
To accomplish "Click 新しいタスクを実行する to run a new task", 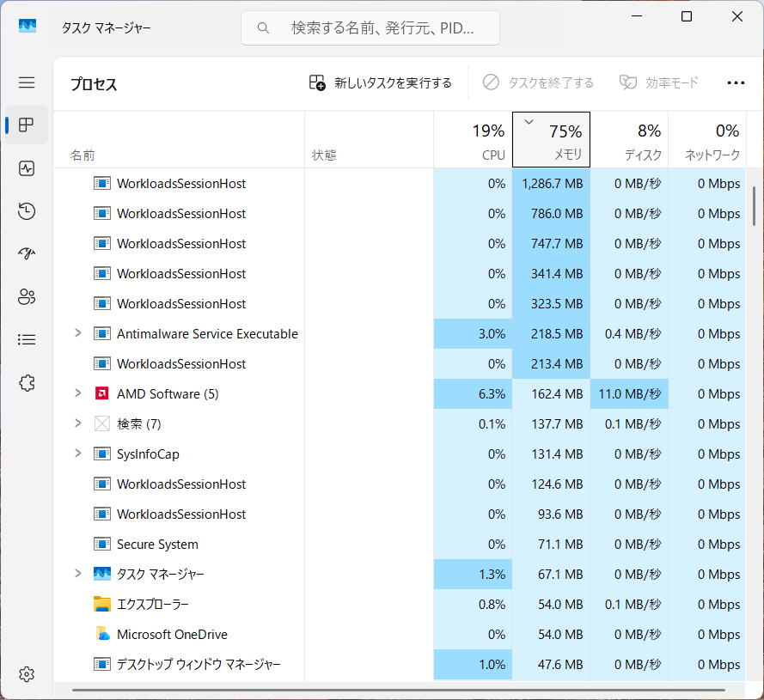I will [x=381, y=82].
